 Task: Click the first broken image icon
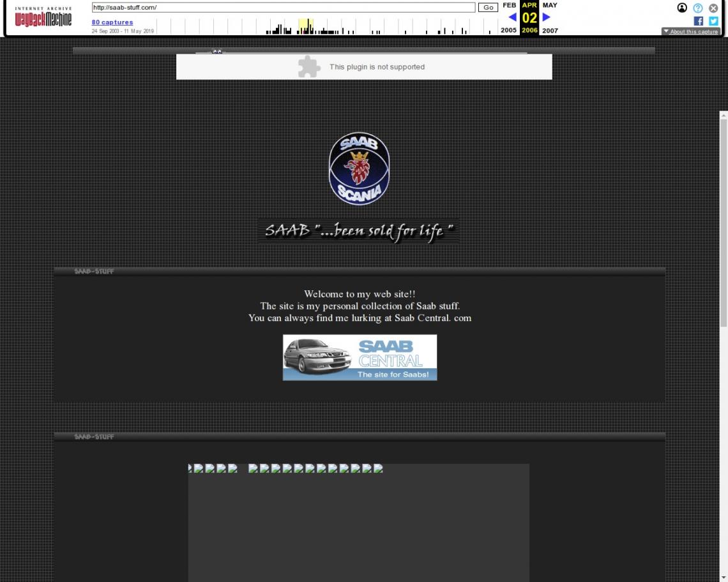click(190, 468)
